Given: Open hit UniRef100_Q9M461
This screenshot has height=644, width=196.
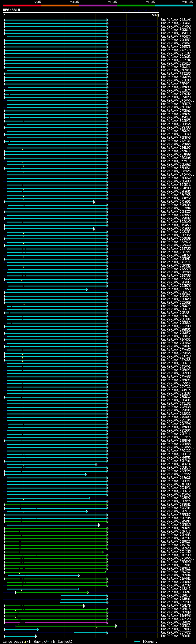Looking at the screenshot, I should [x=176, y=23].
